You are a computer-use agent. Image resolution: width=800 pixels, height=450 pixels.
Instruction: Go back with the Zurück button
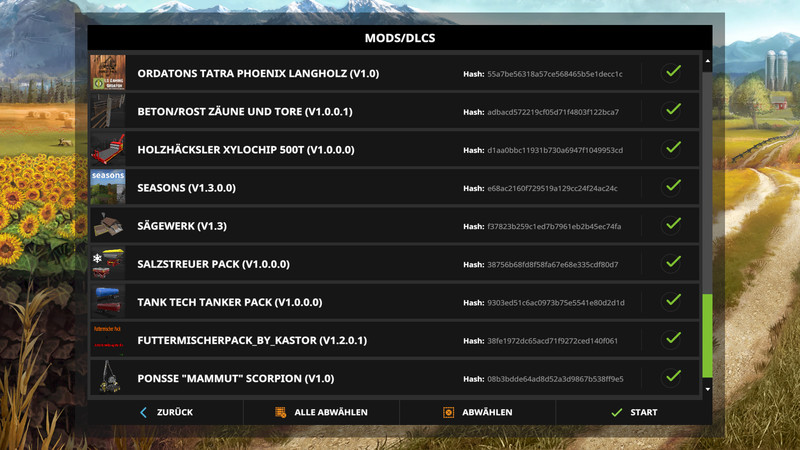[x=166, y=412]
